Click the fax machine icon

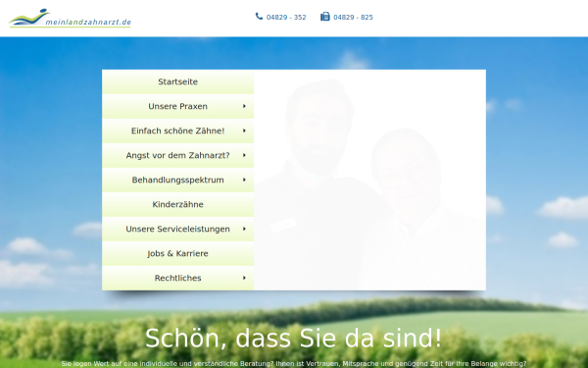[x=325, y=17]
